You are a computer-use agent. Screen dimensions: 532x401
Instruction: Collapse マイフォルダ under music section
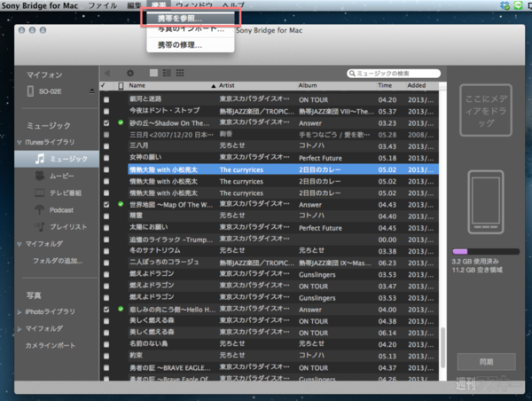click(x=20, y=244)
